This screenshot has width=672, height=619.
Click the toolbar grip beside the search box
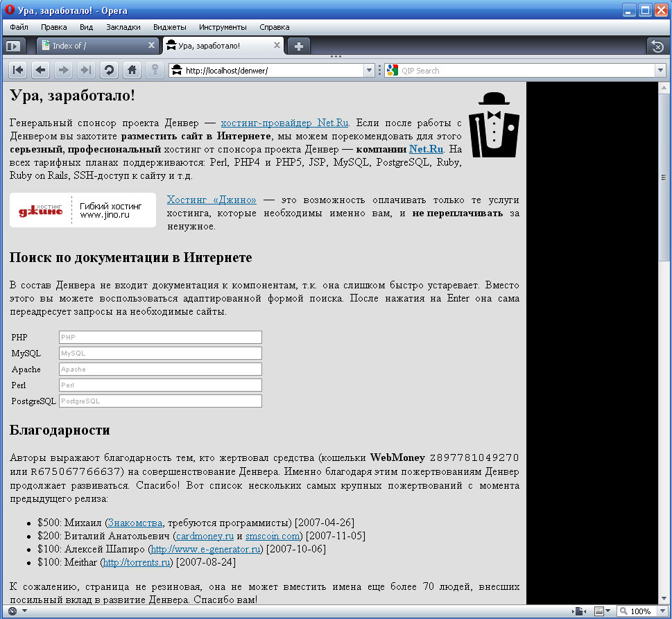pos(379,70)
